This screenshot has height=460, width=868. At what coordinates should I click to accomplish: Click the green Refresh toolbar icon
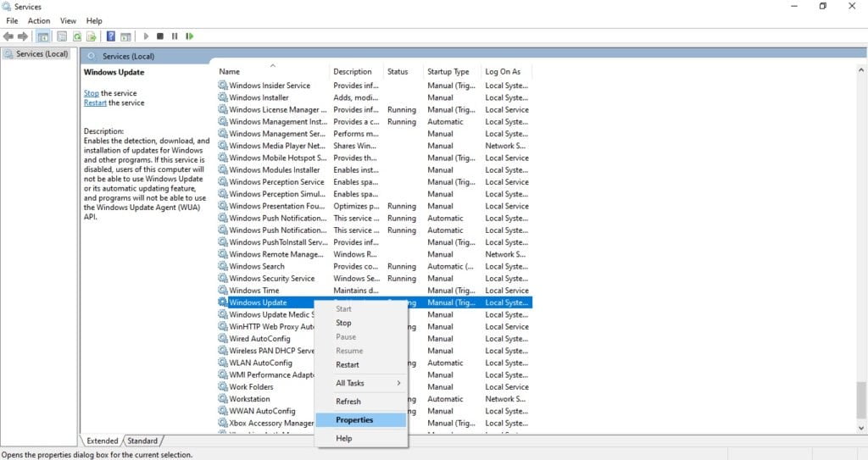click(x=77, y=36)
